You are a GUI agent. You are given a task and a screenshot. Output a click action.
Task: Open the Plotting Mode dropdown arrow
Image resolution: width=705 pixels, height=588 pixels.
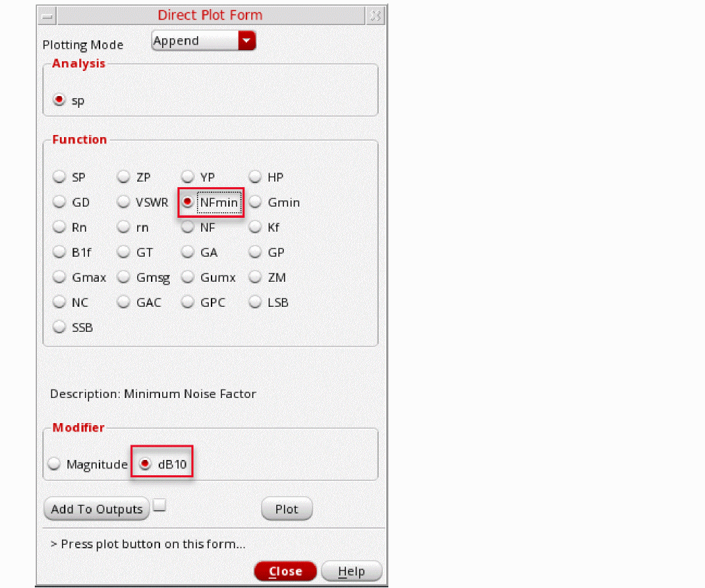tap(246, 40)
